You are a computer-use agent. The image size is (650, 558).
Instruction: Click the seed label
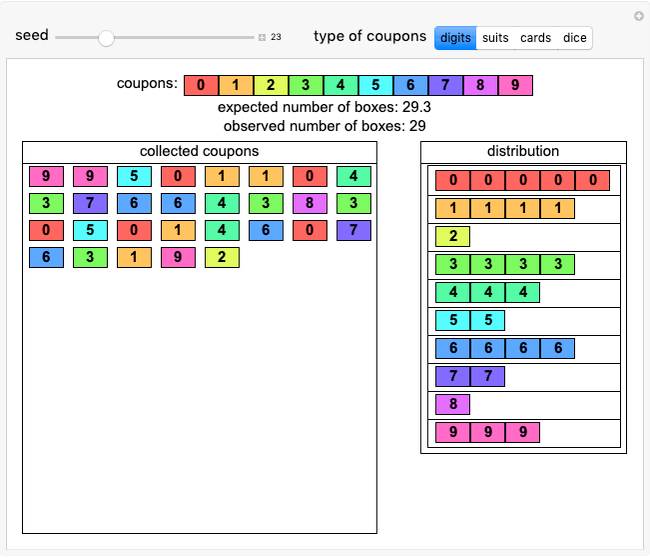[x=32, y=35]
